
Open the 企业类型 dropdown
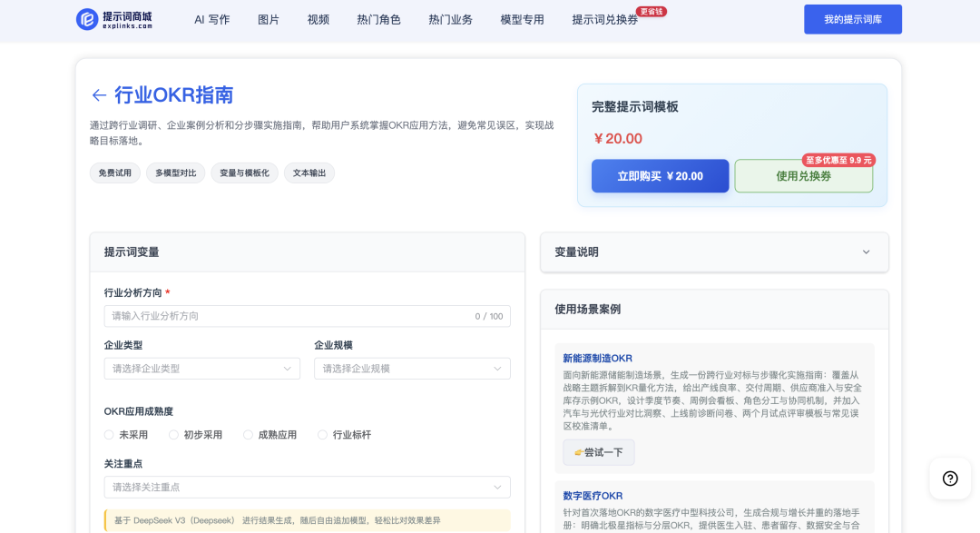201,369
